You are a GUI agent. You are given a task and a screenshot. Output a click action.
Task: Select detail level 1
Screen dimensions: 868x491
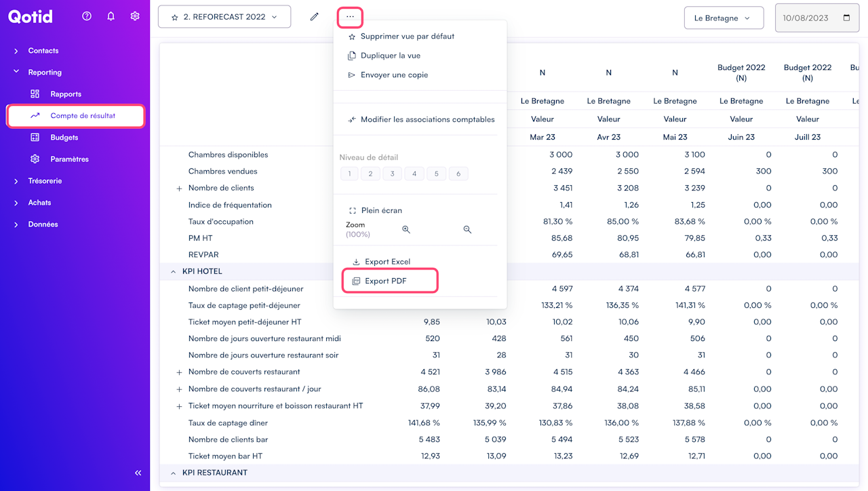[350, 174]
